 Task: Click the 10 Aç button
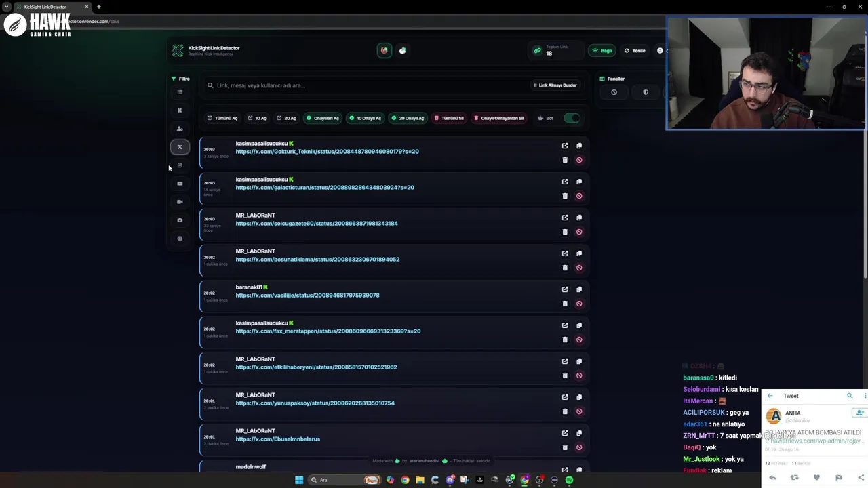(257, 118)
